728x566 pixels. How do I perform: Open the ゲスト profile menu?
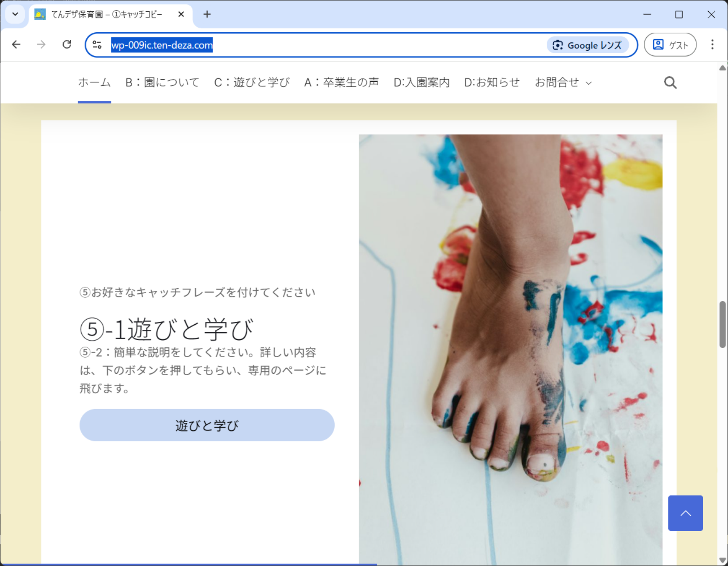[x=670, y=45]
